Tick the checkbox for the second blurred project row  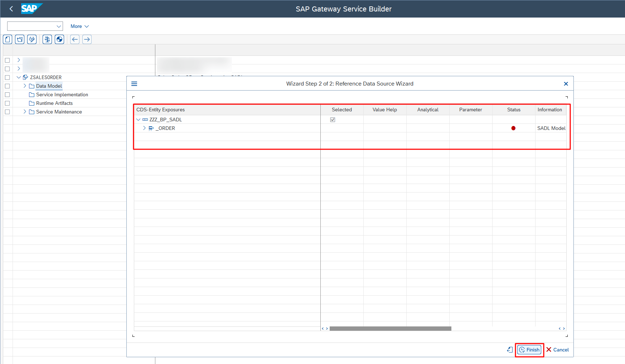pos(7,69)
